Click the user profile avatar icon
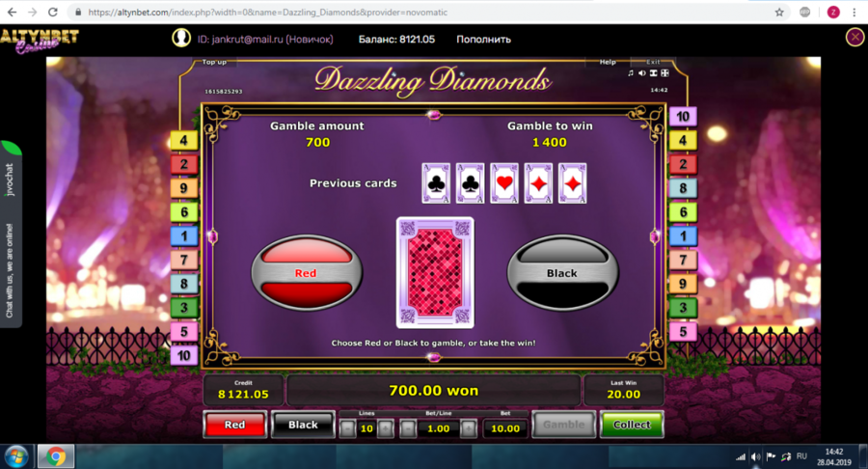The image size is (868, 469). pos(181,38)
